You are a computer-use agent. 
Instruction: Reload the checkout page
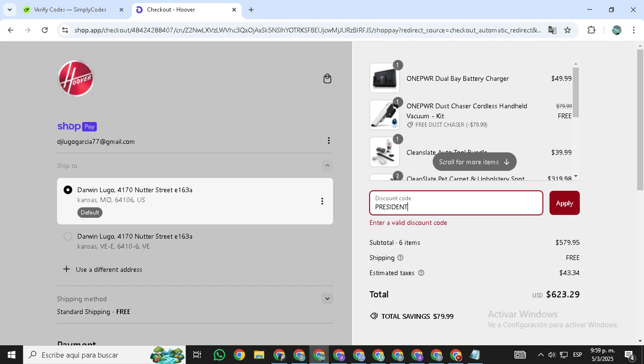click(x=45, y=30)
